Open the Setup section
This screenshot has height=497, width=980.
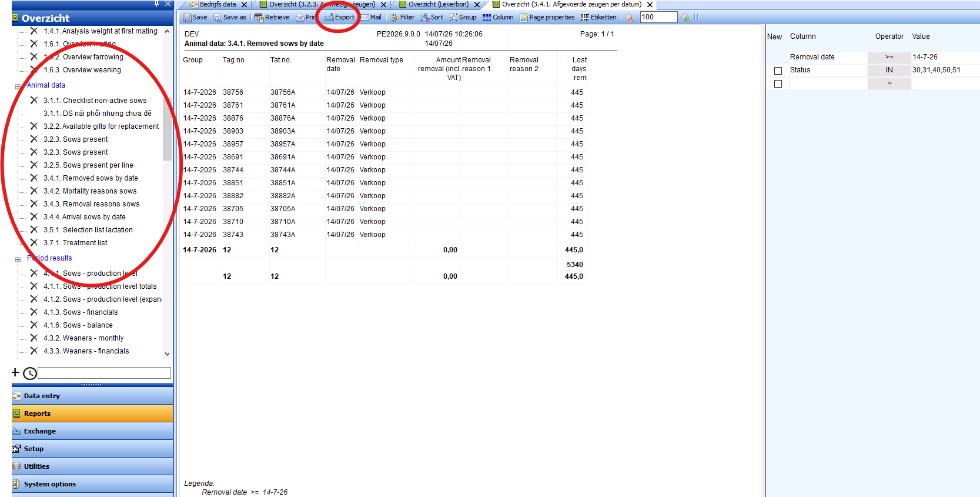click(x=92, y=449)
